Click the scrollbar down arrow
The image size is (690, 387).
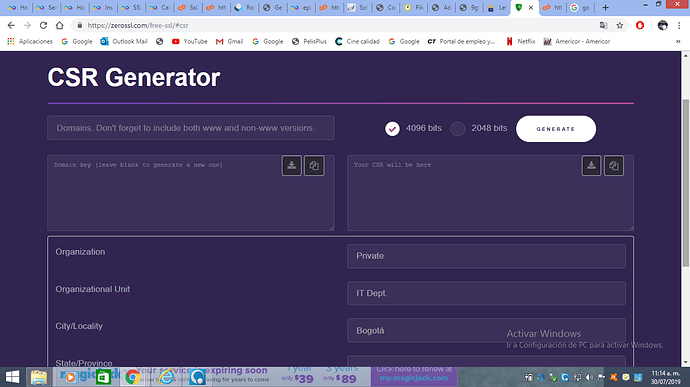coord(686,363)
